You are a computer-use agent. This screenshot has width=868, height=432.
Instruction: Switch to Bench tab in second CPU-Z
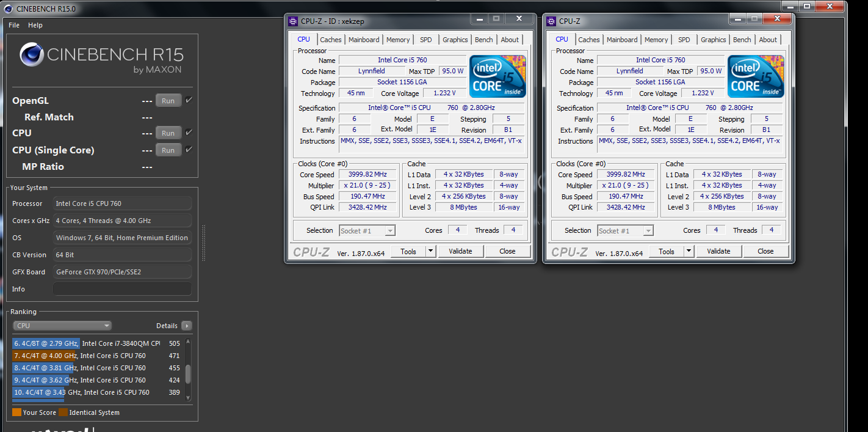[742, 40]
